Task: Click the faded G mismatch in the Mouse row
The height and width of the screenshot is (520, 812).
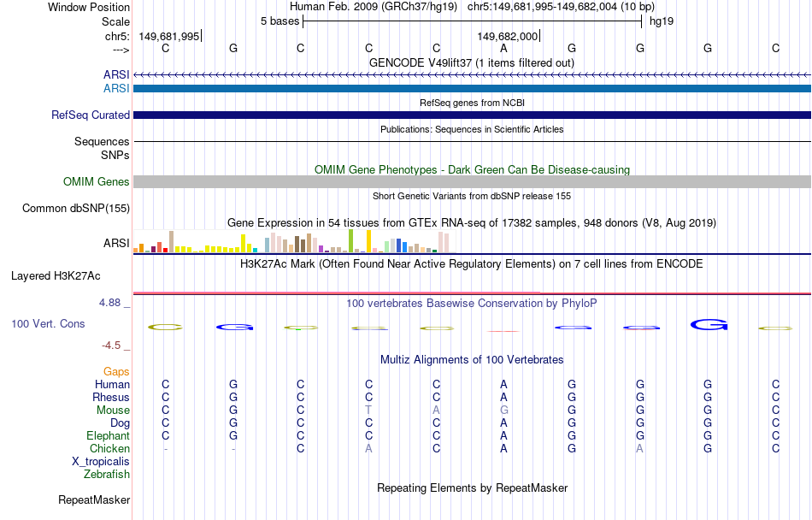Action: pos(504,410)
